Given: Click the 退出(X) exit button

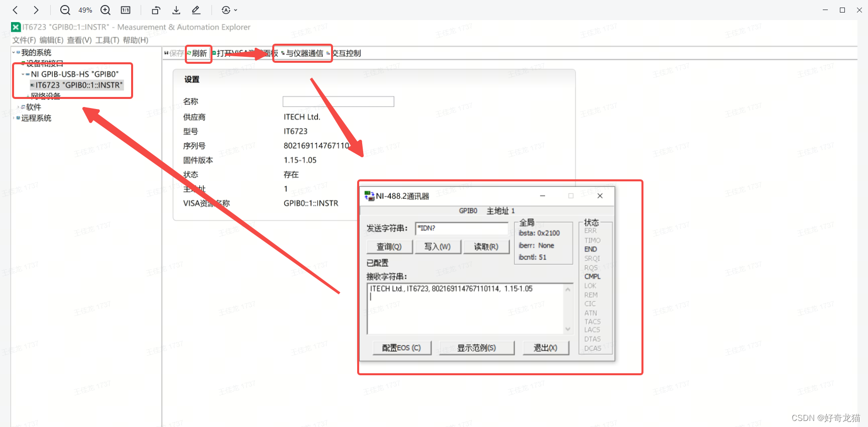Looking at the screenshot, I should [x=546, y=348].
